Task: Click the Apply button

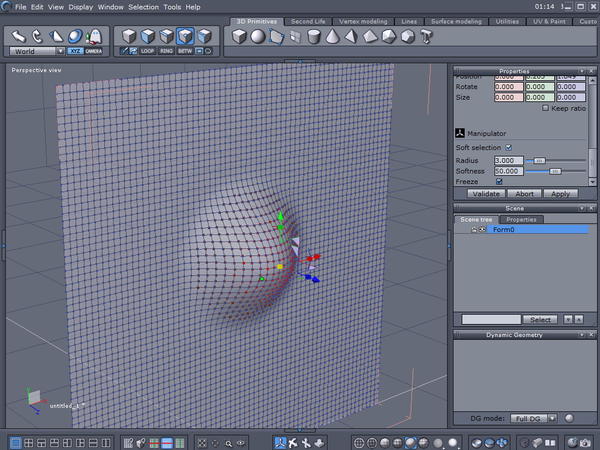Action: click(x=561, y=194)
